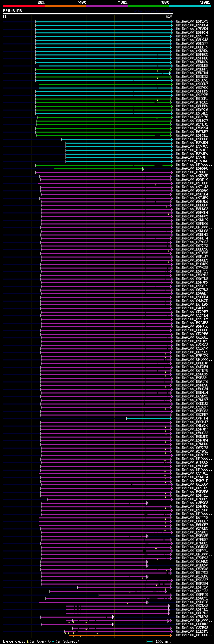Select hit label UniRef100_Q93YZ5
Viewport: 214px width, 644px height.
pyautogui.click(x=193, y=95)
